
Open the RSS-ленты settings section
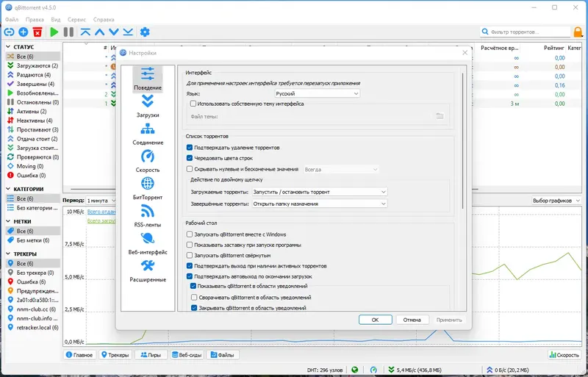click(x=148, y=216)
